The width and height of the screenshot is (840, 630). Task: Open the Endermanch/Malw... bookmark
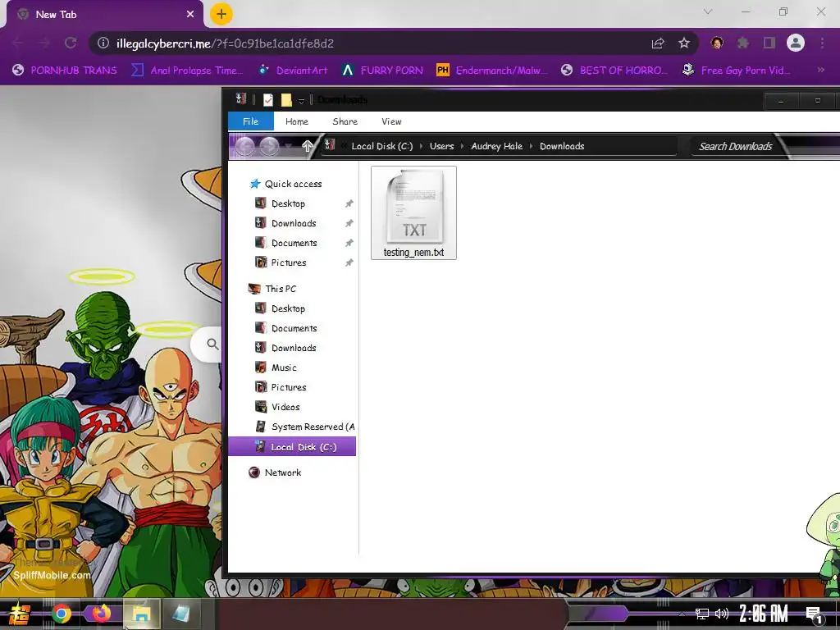492,71
